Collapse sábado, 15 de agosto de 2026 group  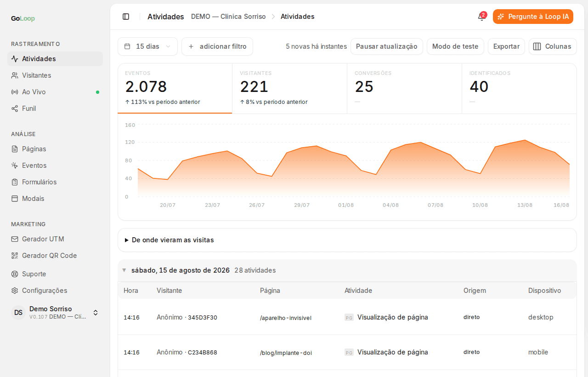click(x=124, y=270)
